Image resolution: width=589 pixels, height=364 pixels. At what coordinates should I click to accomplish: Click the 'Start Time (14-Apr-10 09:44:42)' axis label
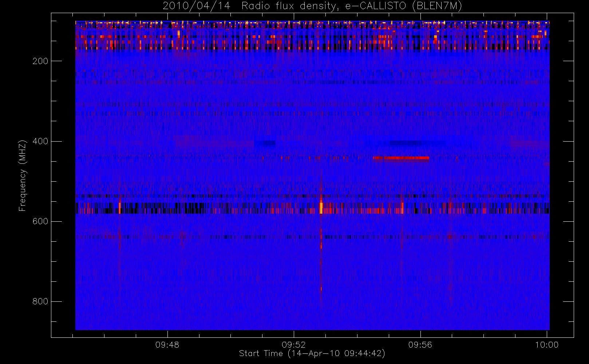pyautogui.click(x=312, y=353)
